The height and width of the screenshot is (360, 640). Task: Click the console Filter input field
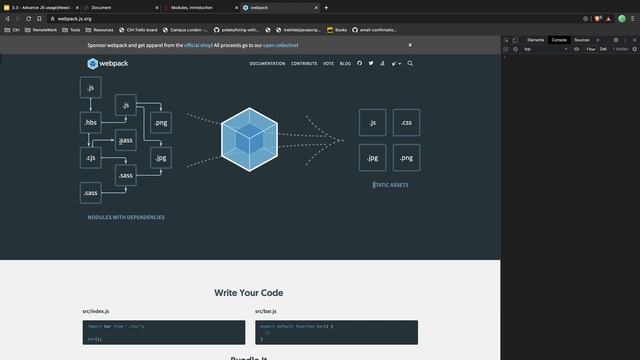[591, 49]
